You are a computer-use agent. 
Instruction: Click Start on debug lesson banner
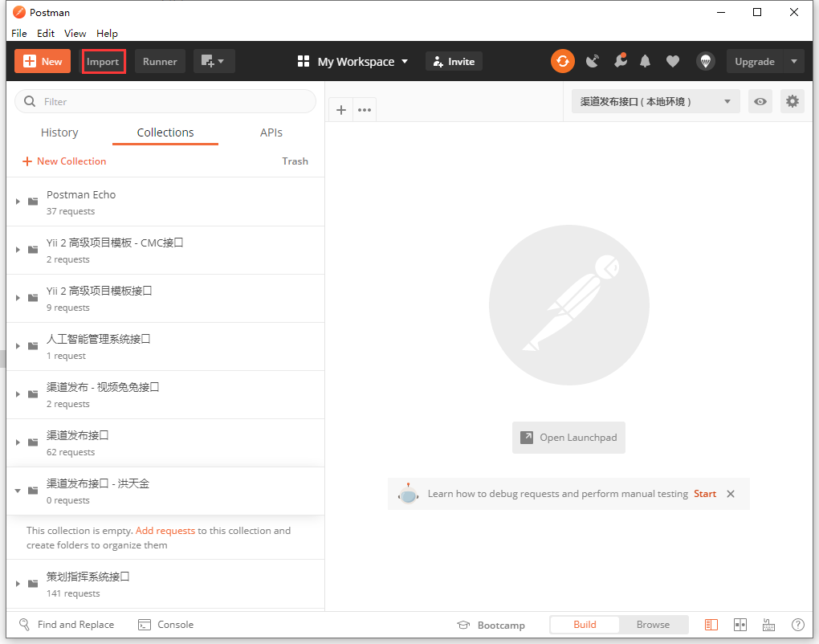click(705, 494)
